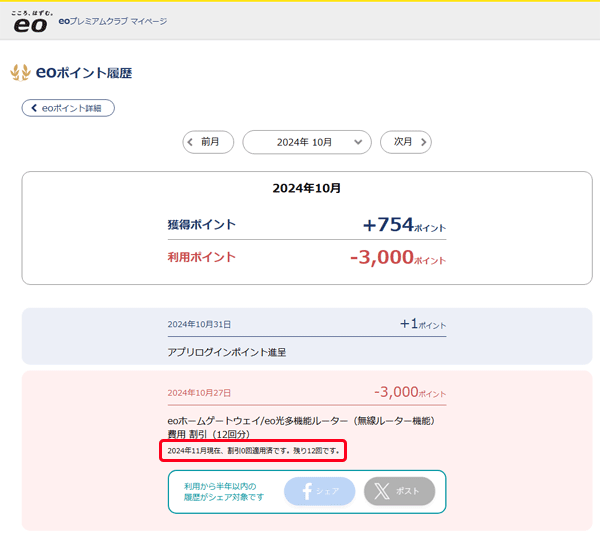This screenshot has width=600, height=535.
Task: Go to previous month with 前月 button
Action: [208, 142]
